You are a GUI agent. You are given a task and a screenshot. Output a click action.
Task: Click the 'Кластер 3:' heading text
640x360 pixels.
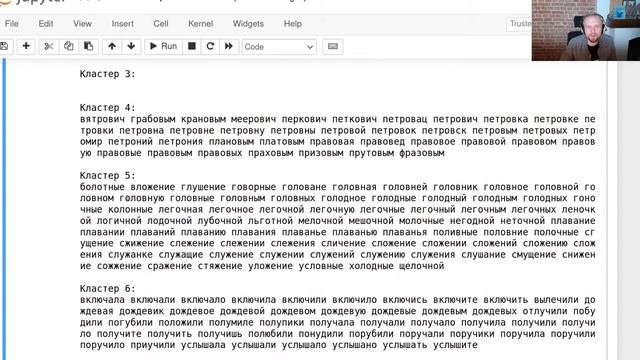coord(107,74)
